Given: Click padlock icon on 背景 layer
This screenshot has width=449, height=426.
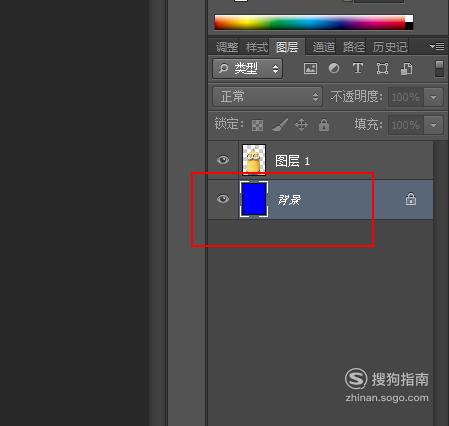Looking at the screenshot, I should [x=411, y=199].
